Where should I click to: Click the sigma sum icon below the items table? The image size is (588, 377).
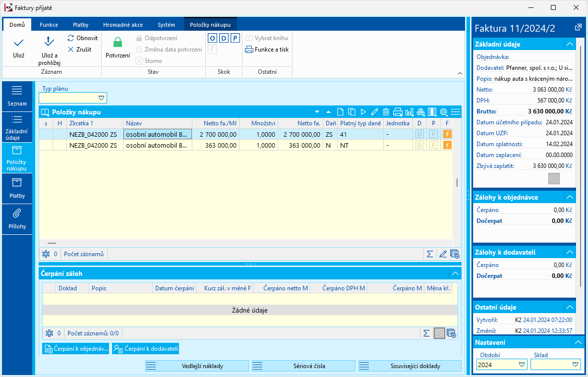(430, 254)
